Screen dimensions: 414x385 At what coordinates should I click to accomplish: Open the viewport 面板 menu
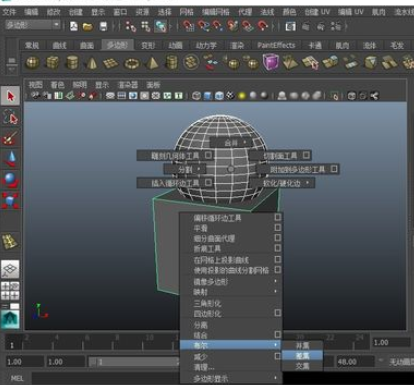(153, 85)
